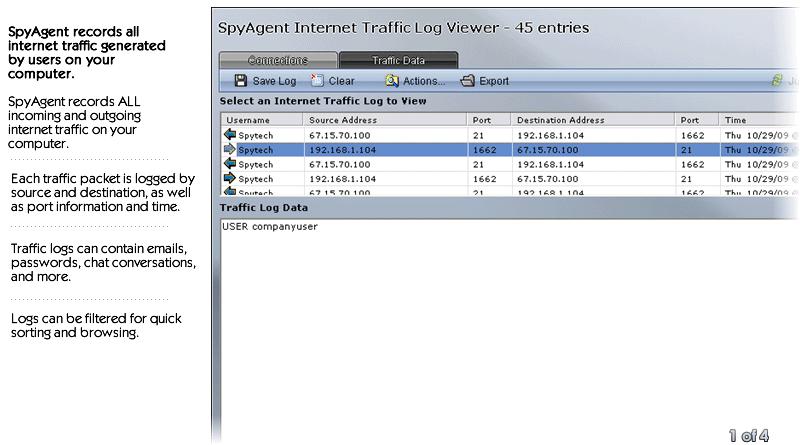Image resolution: width=800 pixels, height=445 pixels.
Task: Click destination 67.15.70.100 in highlighted row
Action: coord(547,150)
